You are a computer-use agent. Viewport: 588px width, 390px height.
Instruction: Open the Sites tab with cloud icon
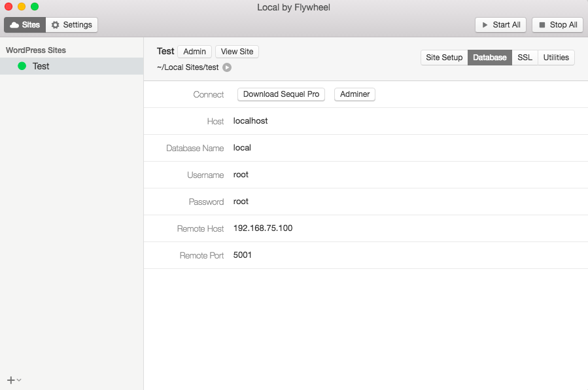[x=25, y=25]
